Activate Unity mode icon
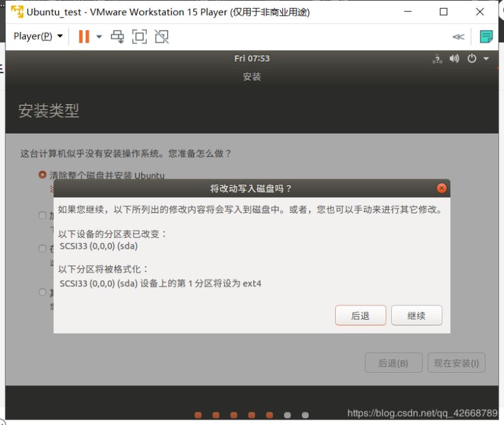The height and width of the screenshot is (425, 504). tap(161, 37)
